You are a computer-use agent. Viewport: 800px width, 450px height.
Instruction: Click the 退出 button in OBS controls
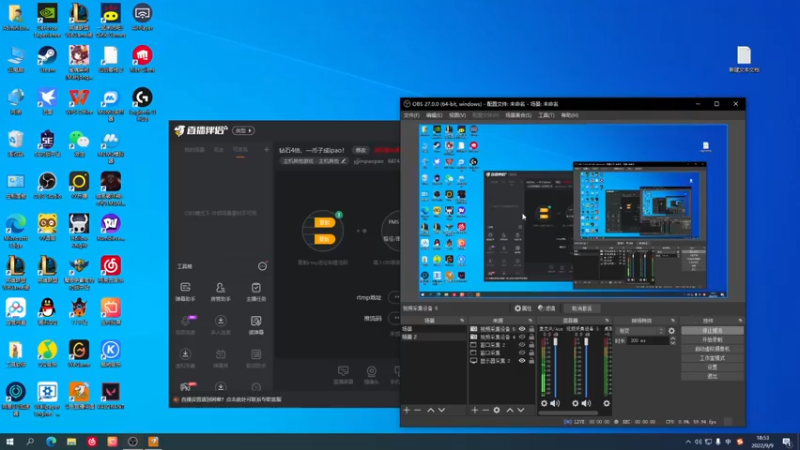[712, 376]
